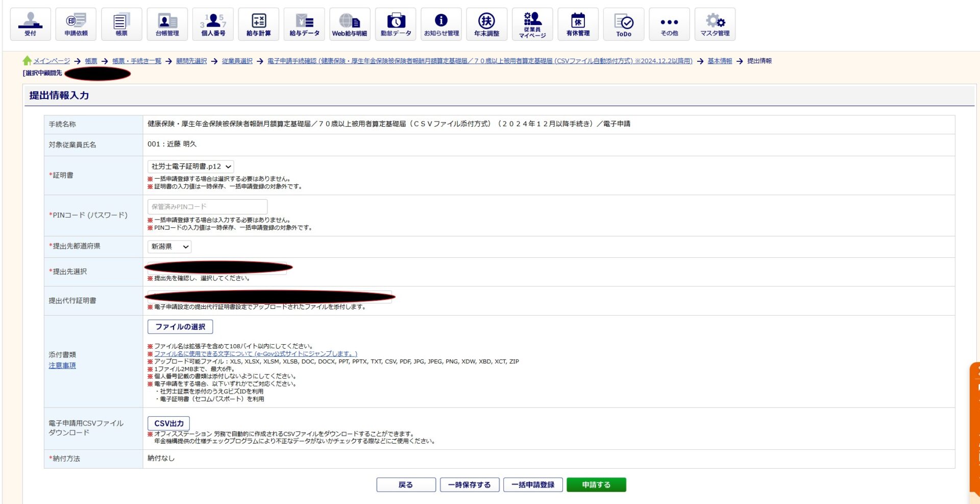Click the 対象従業員氏名 row label
The image size is (980, 504).
click(x=72, y=145)
